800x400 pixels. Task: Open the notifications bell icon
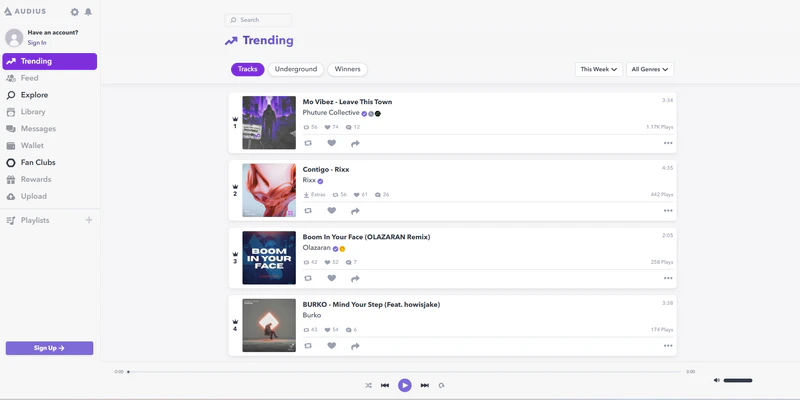[x=88, y=12]
